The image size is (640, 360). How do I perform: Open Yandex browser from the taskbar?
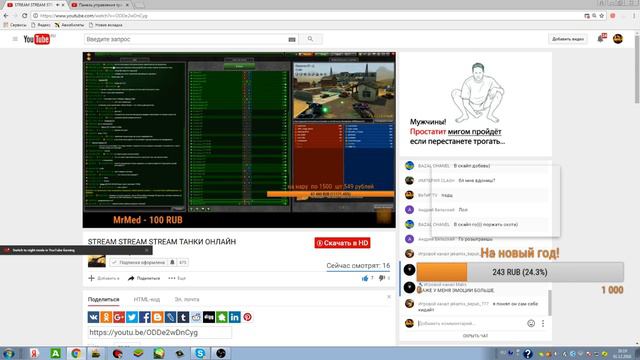click(34, 353)
